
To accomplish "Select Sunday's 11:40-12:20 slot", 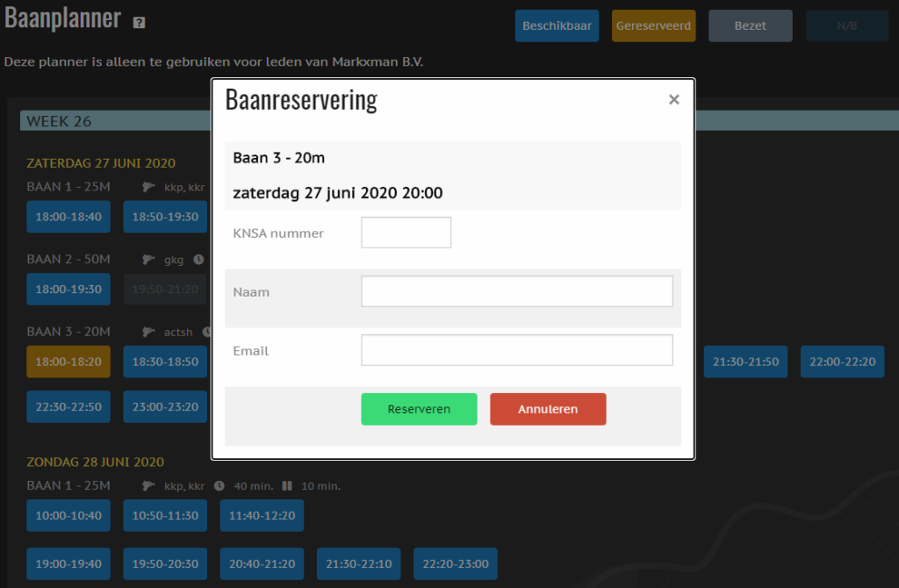I will (262, 516).
